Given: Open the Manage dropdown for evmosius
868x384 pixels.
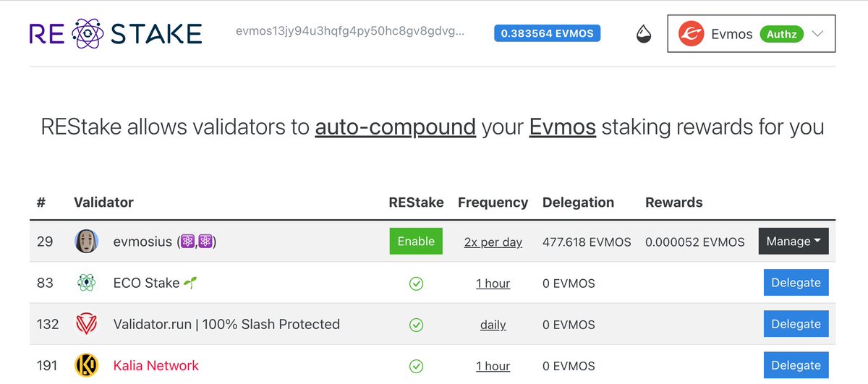Looking at the screenshot, I should 793,242.
